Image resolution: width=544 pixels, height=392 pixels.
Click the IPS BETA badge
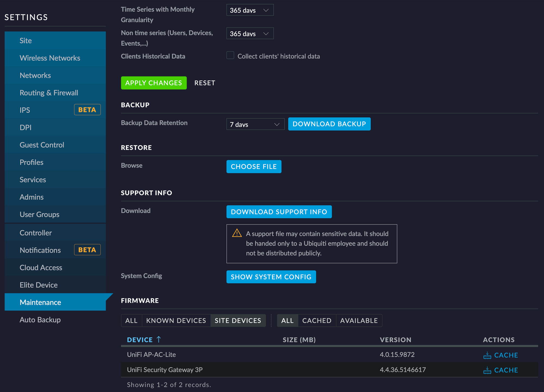(87, 110)
